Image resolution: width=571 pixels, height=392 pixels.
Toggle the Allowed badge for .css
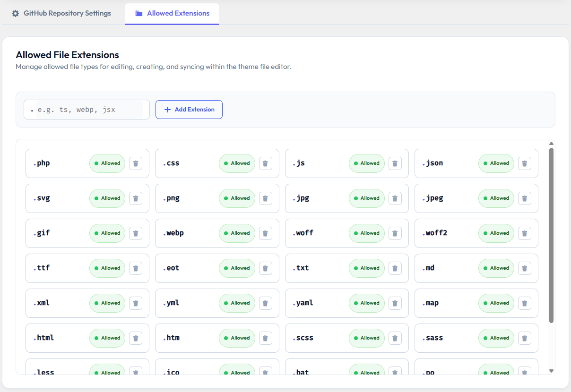click(x=237, y=163)
